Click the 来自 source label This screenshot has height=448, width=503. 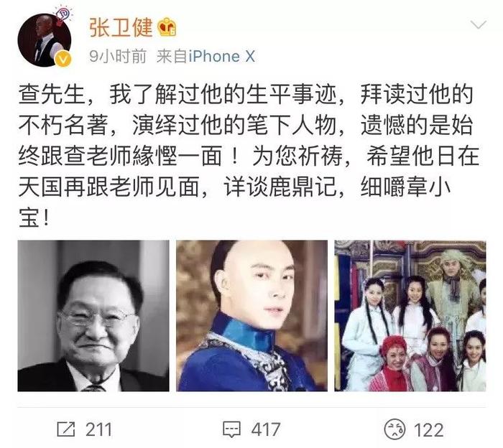172,57
